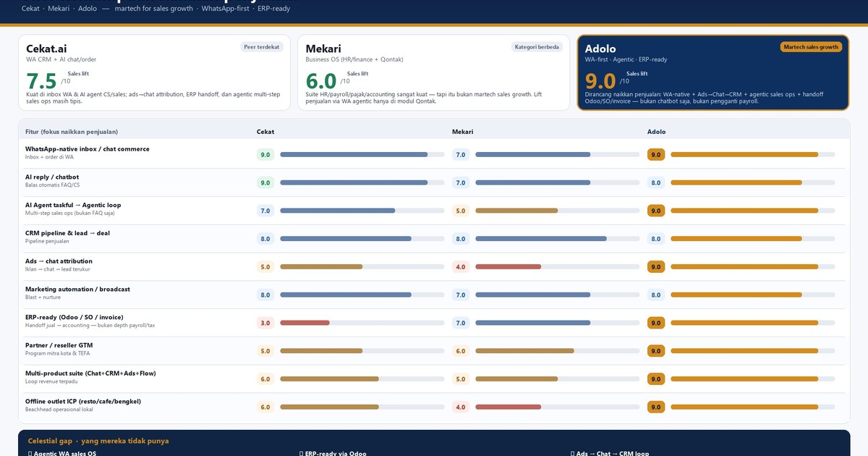The image size is (868, 456).
Task: Click the Cekat.ai card title
Action: (46, 48)
